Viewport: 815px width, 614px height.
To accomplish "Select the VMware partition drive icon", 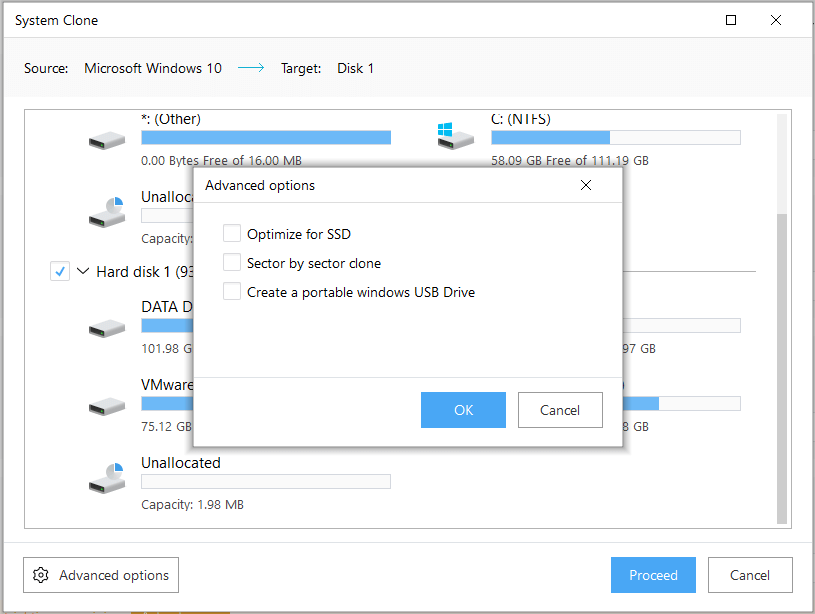I will [107, 407].
